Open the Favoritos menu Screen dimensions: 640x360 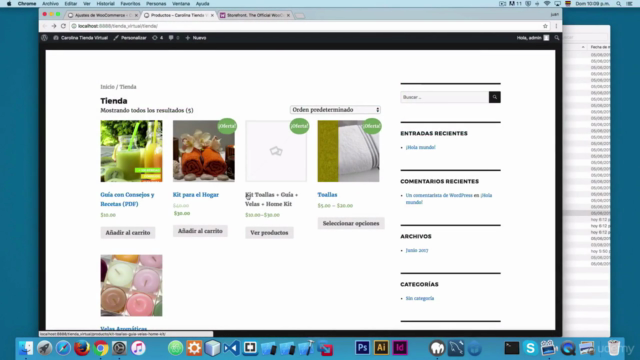[130, 4]
